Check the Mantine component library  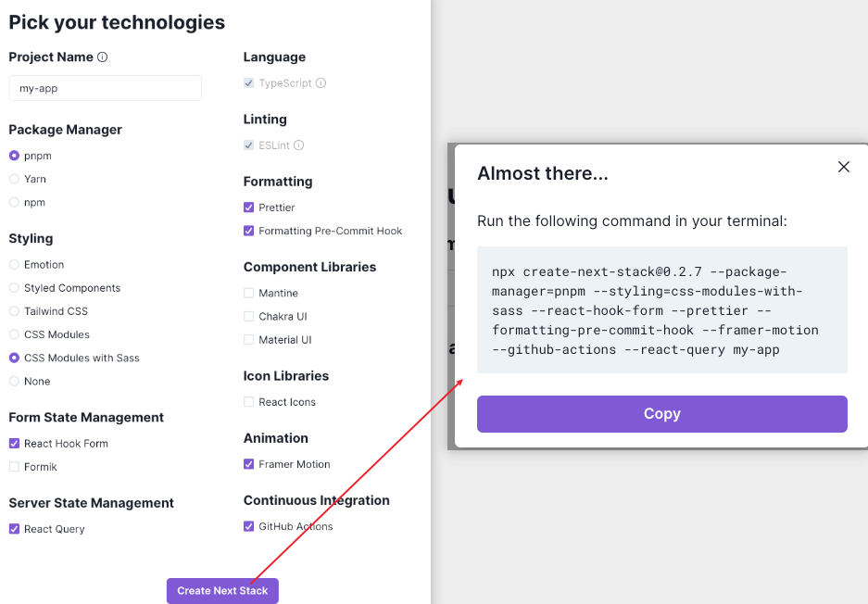(x=248, y=293)
